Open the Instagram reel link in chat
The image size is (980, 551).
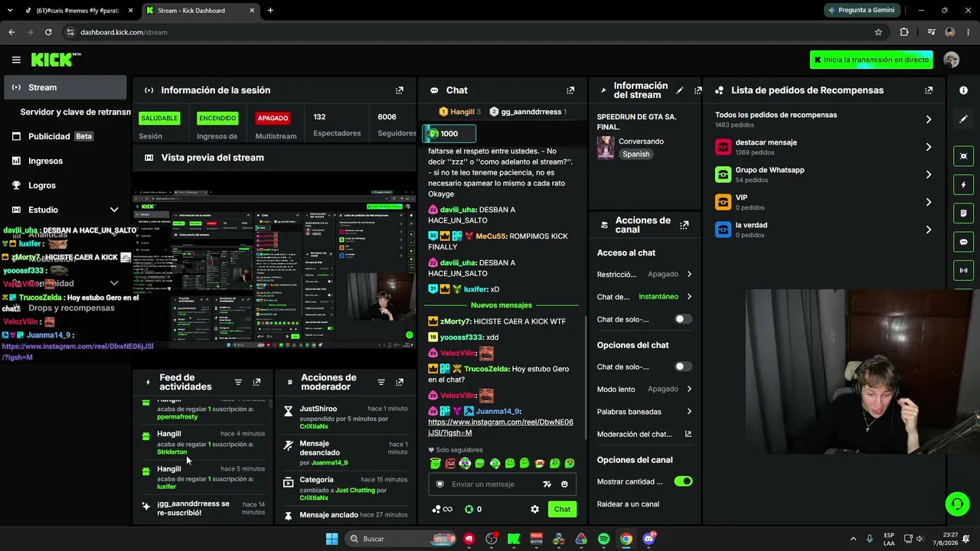[501, 427]
